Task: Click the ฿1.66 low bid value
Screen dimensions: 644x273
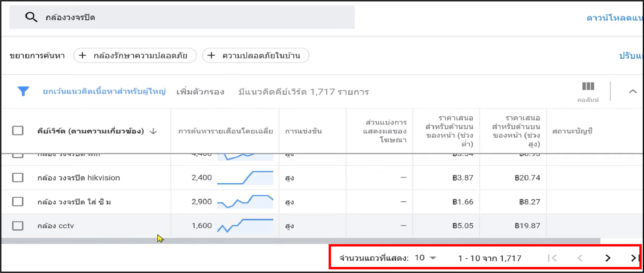Action: 463,202
